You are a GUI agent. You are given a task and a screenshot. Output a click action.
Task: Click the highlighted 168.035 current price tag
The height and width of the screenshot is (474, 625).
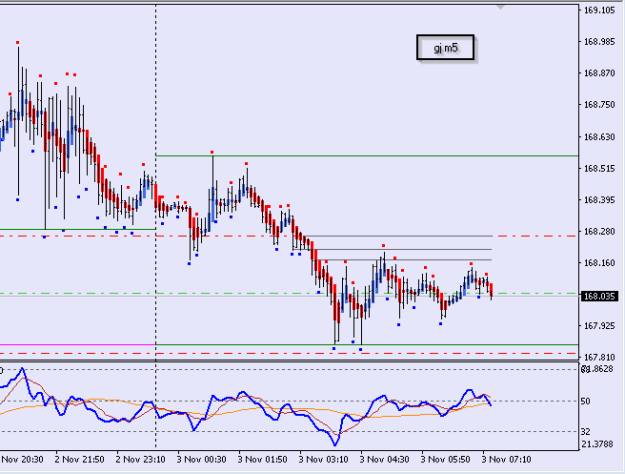(599, 296)
